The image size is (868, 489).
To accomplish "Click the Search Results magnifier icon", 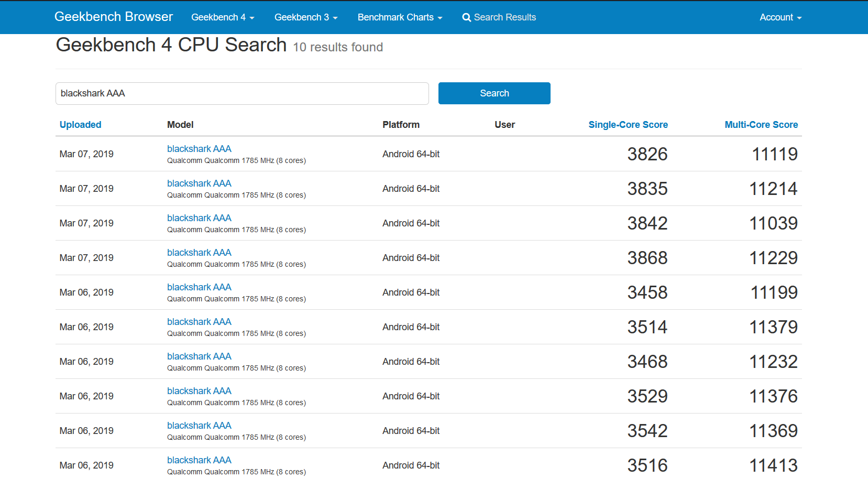I will pyautogui.click(x=466, y=17).
